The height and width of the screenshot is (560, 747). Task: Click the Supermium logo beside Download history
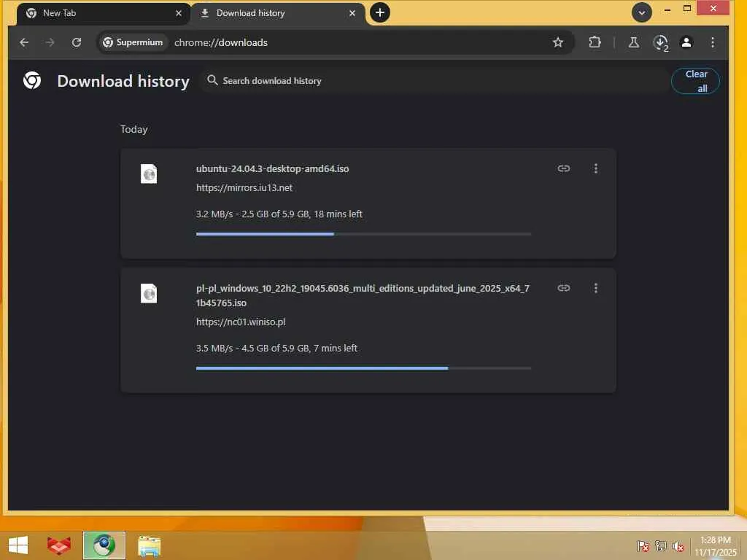point(32,80)
